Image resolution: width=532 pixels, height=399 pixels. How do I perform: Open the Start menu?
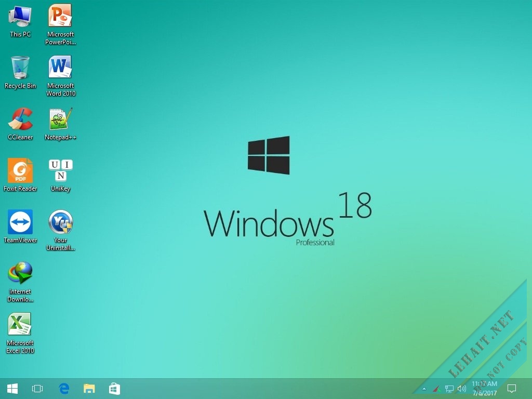click(x=12, y=388)
